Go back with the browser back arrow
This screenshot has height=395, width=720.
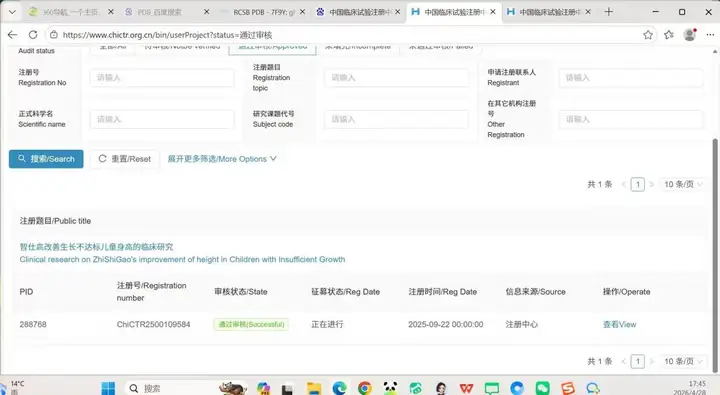pos(12,34)
